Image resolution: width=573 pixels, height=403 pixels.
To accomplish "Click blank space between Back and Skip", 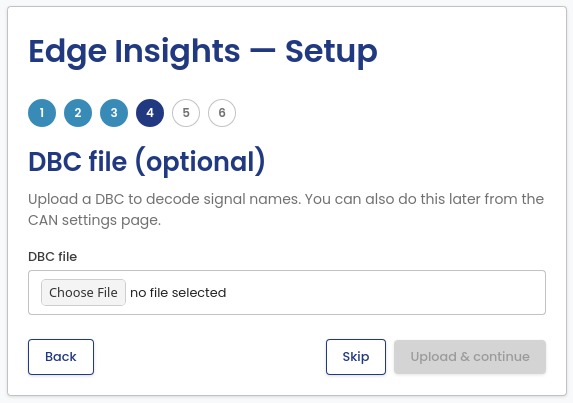I will coord(210,357).
